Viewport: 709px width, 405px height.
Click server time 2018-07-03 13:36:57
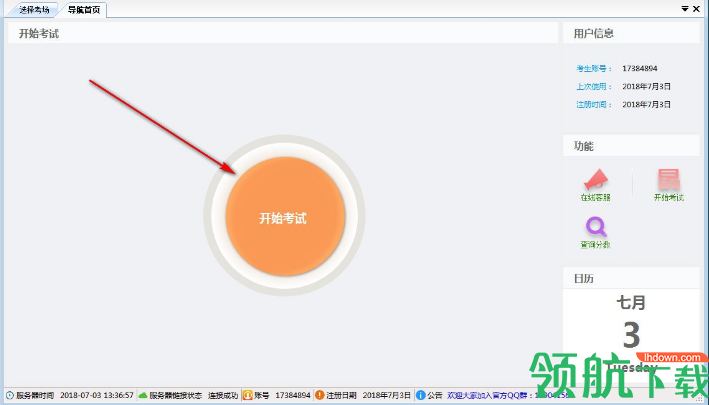click(97, 395)
